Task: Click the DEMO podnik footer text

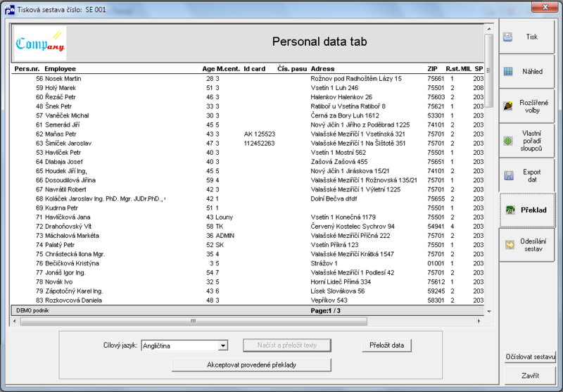Action: coord(32,310)
